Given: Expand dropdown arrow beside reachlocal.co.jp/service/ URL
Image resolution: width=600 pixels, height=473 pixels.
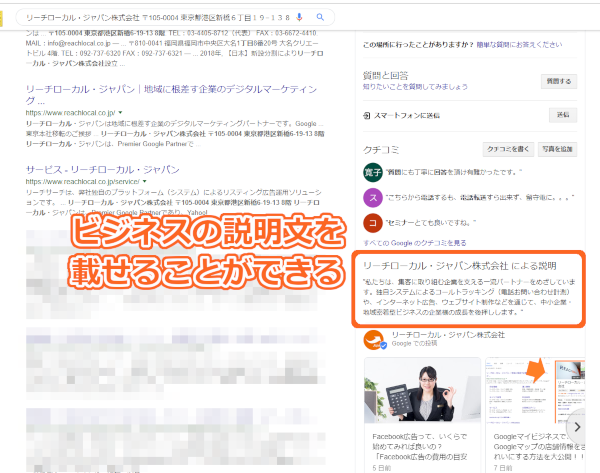Looking at the screenshot, I should click(144, 181).
